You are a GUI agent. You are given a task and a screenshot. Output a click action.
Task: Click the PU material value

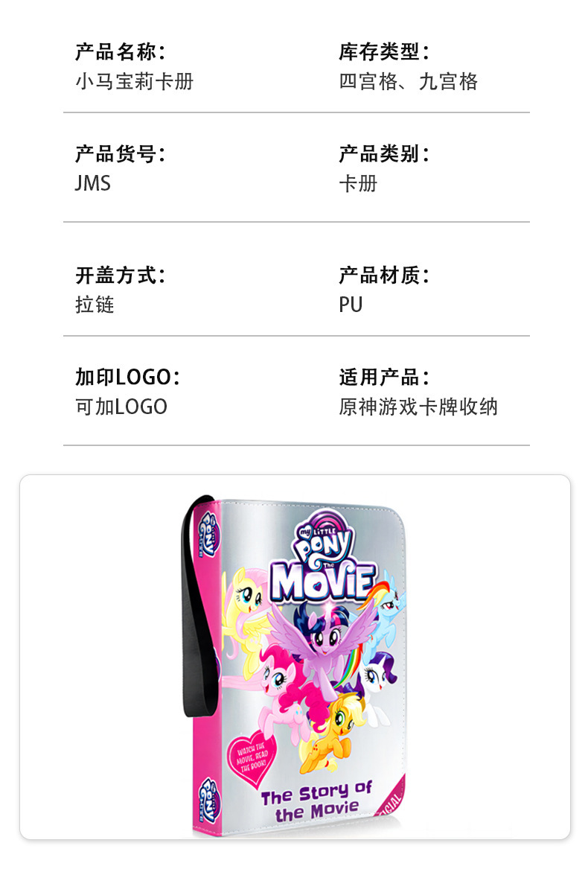pos(351,305)
